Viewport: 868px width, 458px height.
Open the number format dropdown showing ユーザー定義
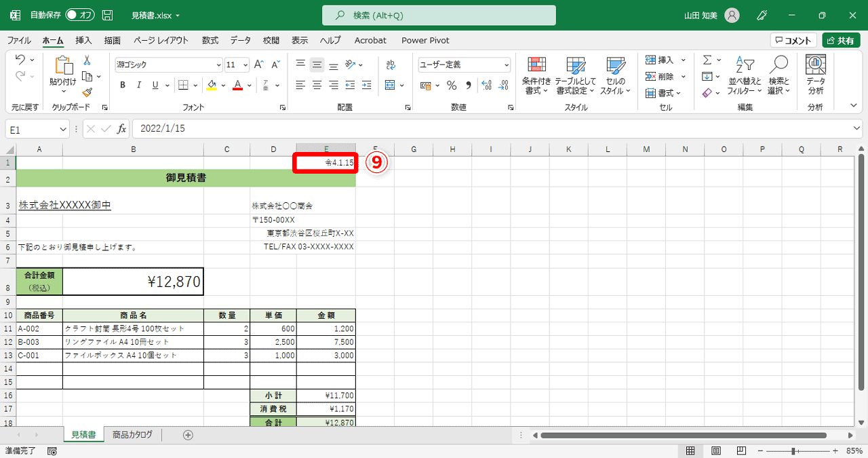point(505,64)
